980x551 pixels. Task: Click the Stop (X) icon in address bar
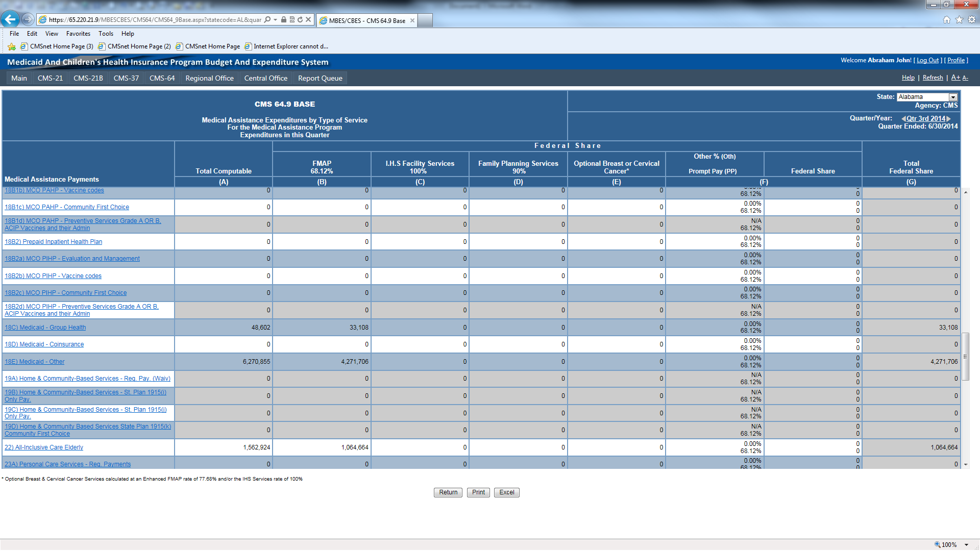click(308, 20)
